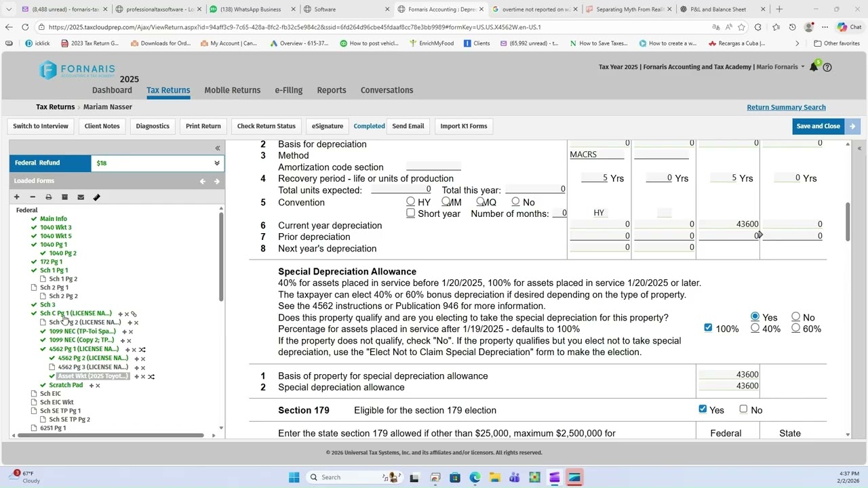The width and height of the screenshot is (868, 488).
Task: Click the arrow next to Save and Close
Action: pos(852,126)
